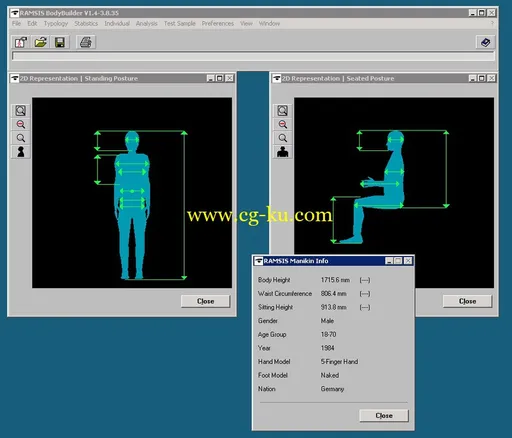Click the New Manikin toolbar icon

click(x=21, y=42)
